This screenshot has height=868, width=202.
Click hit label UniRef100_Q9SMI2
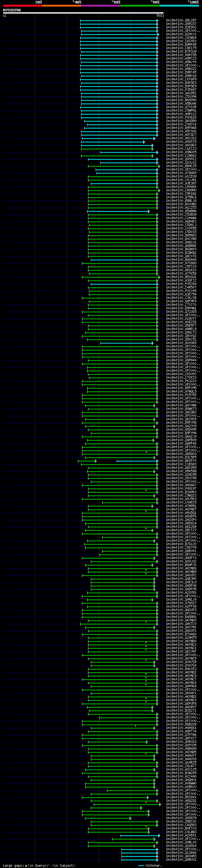pyautogui.click(x=181, y=160)
